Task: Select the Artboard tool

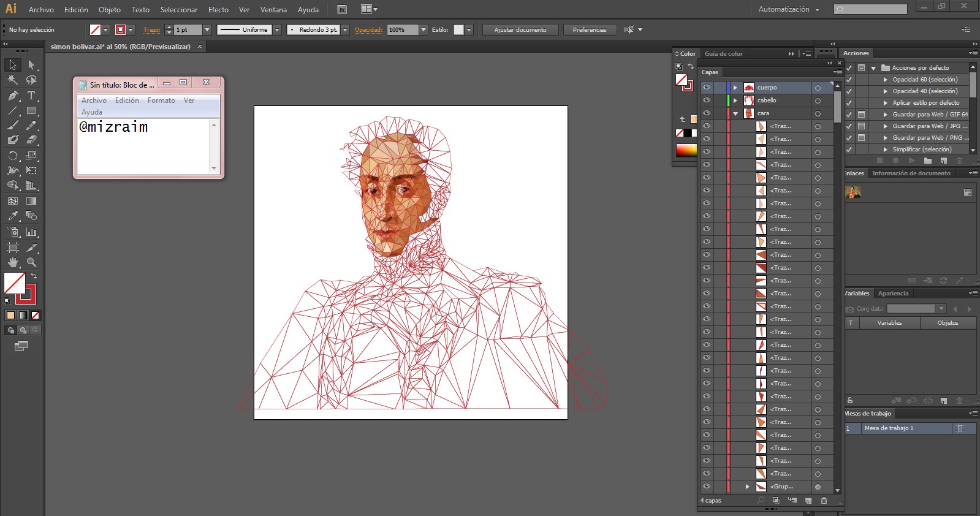Action: 13,247
